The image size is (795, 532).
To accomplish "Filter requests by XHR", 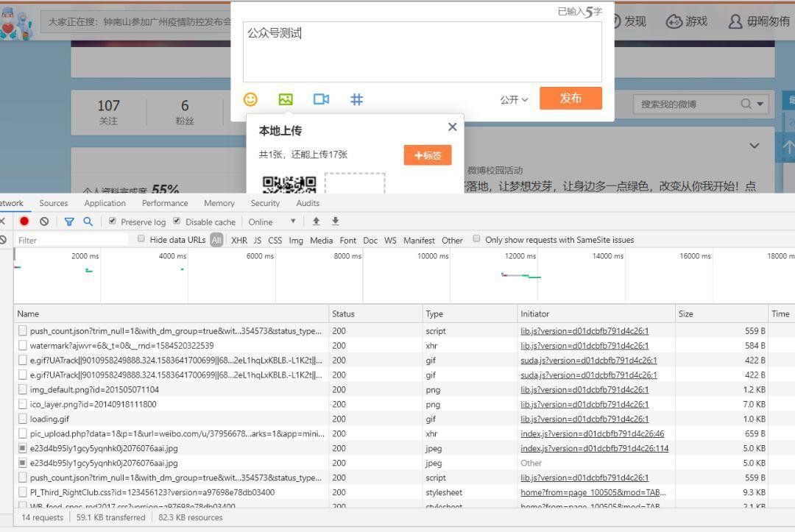I will click(239, 240).
